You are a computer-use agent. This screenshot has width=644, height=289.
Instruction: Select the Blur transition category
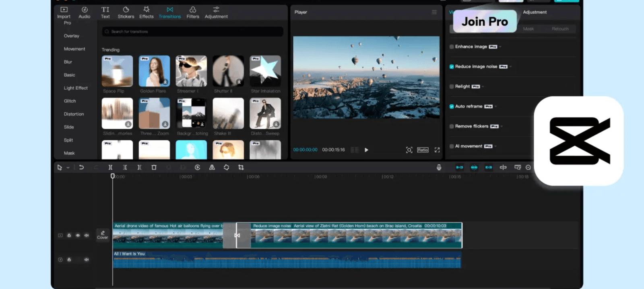(x=68, y=62)
